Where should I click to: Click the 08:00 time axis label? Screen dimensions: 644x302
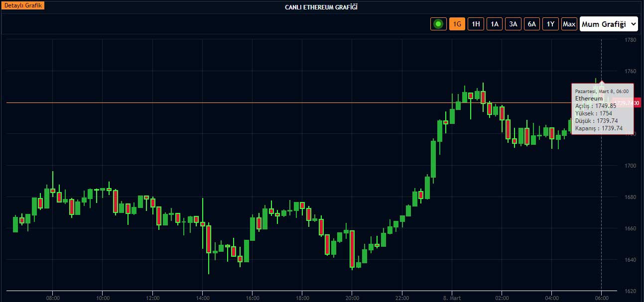[x=53, y=299]
